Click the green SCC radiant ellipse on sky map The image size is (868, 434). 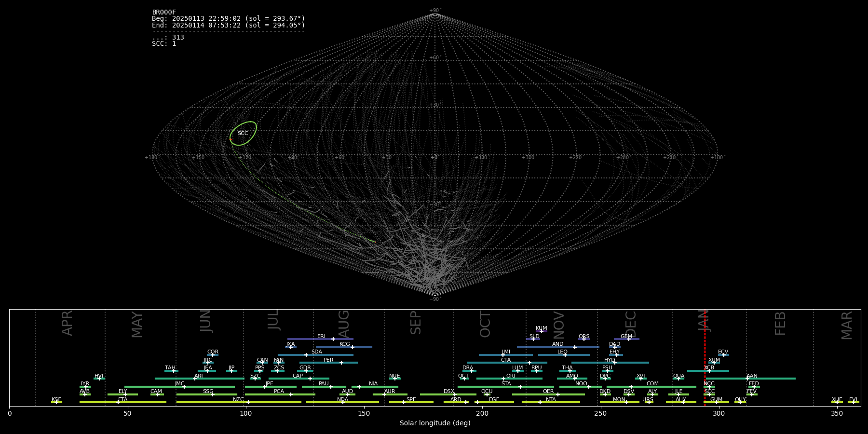(x=243, y=134)
